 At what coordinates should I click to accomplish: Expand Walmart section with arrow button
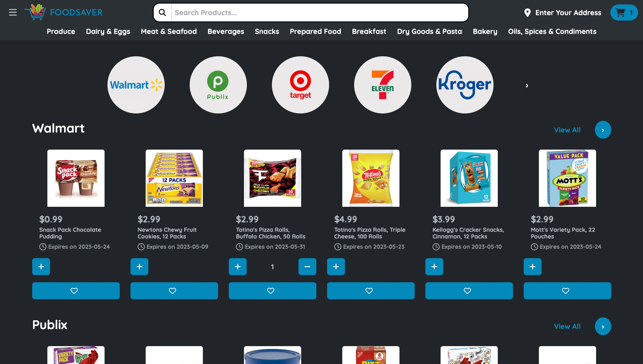(603, 130)
